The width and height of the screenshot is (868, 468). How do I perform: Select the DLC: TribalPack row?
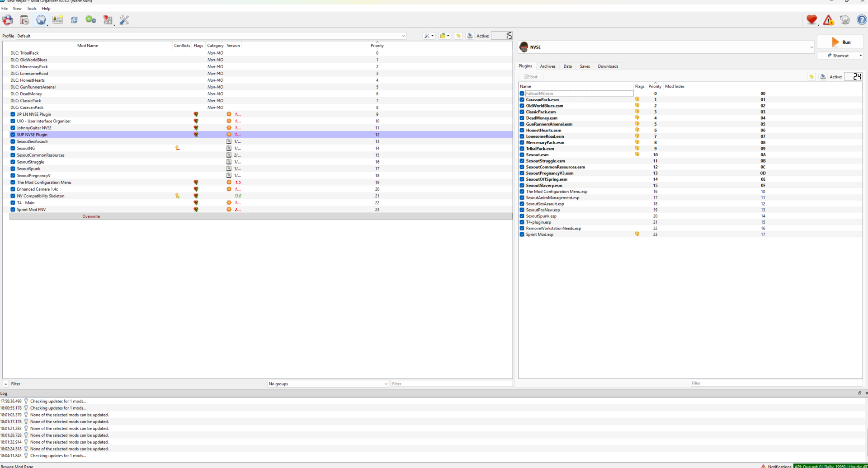click(258, 53)
